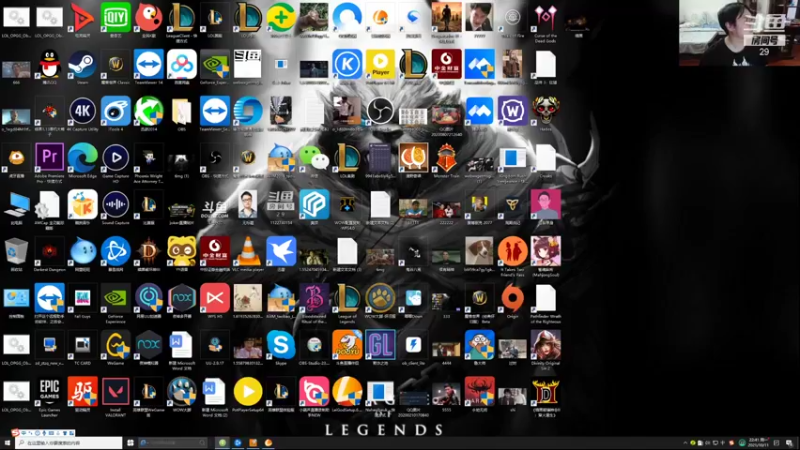This screenshot has height=450, width=800.
Task: Click the green circle taskbar app icon
Action: click(222, 442)
